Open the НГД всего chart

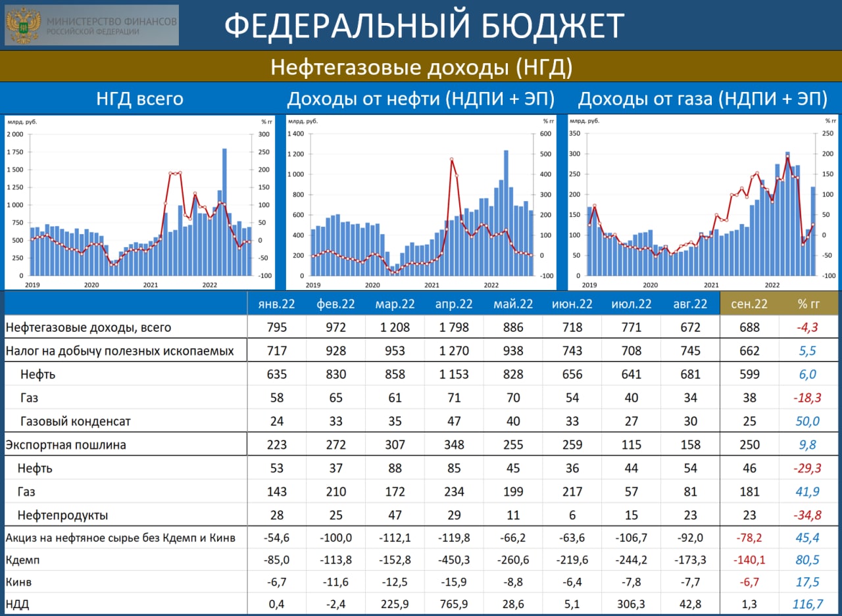tap(139, 202)
